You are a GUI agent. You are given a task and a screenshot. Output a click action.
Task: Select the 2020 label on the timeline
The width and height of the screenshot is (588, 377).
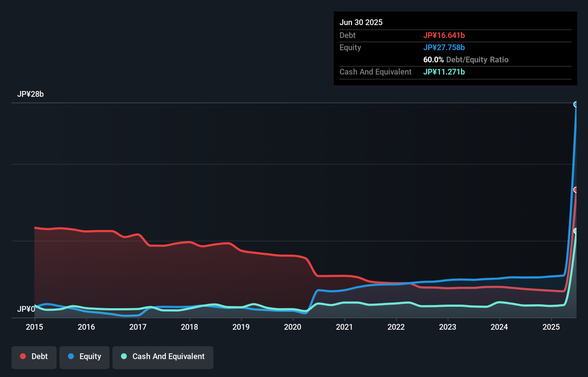[293, 327]
